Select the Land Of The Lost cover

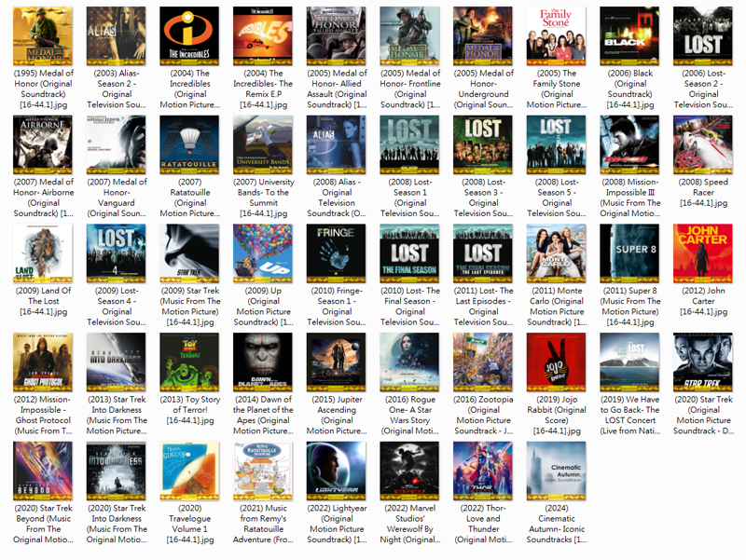(x=43, y=253)
